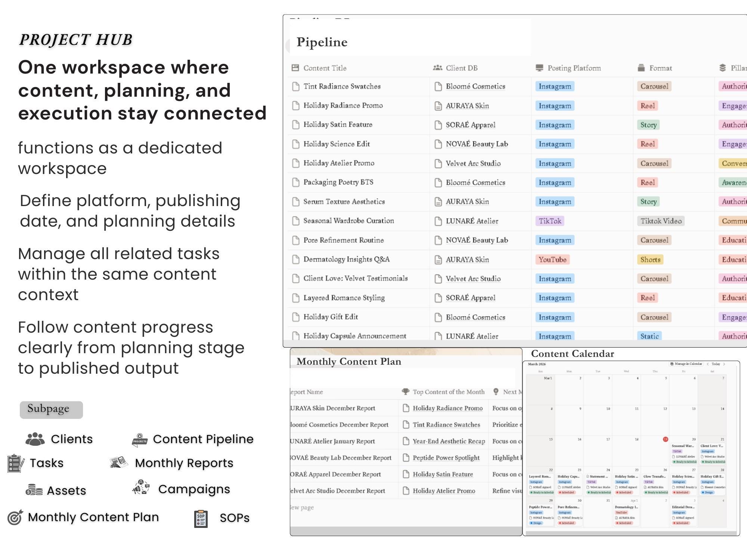Click the trophy icon beside Top Content of the Month
Viewport: 747px width, 560px height.
pyautogui.click(x=406, y=392)
